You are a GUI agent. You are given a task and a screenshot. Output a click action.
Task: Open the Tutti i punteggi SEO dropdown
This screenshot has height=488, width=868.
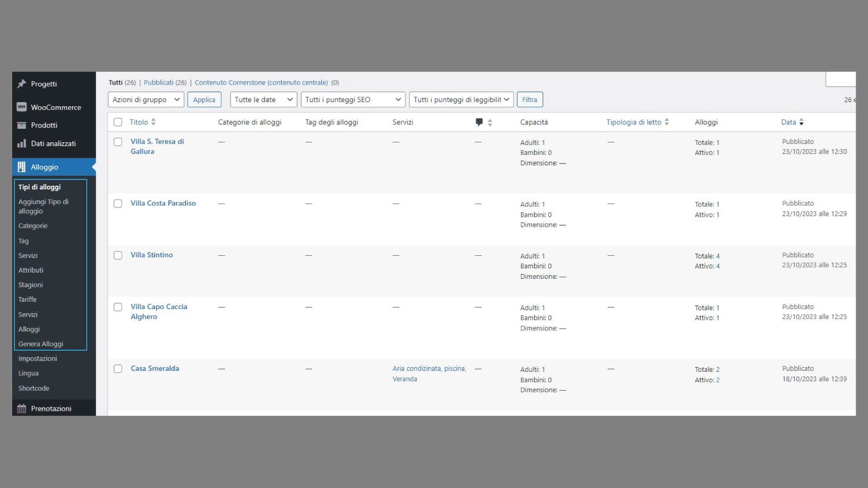(x=353, y=99)
